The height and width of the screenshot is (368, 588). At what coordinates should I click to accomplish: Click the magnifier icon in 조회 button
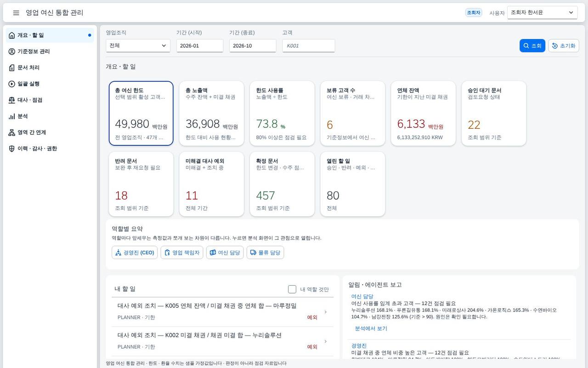(526, 46)
